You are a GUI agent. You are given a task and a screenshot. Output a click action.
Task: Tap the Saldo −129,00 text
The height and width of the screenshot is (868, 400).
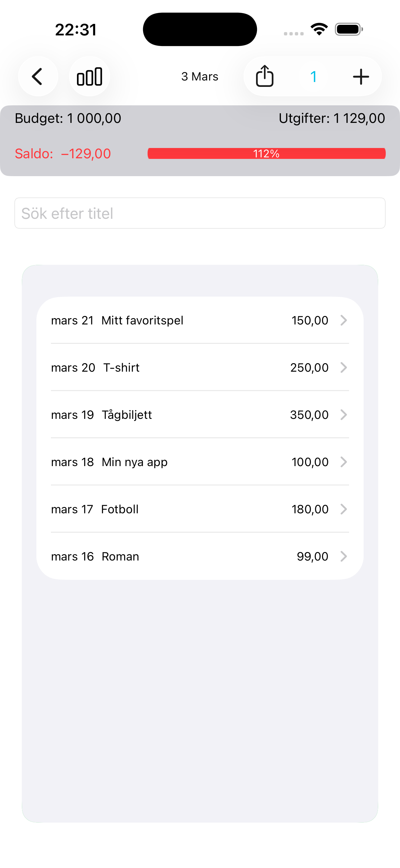click(x=63, y=154)
